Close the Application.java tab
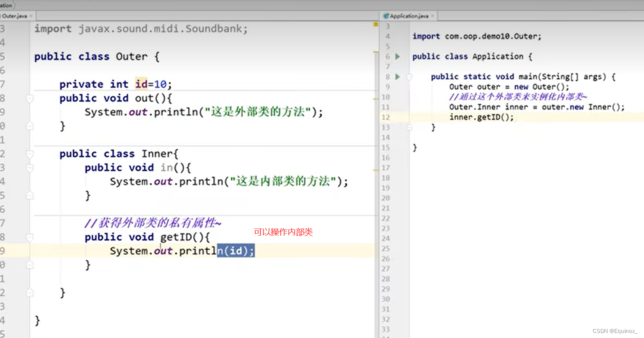Screen dimensions: 644x338 (x=433, y=16)
